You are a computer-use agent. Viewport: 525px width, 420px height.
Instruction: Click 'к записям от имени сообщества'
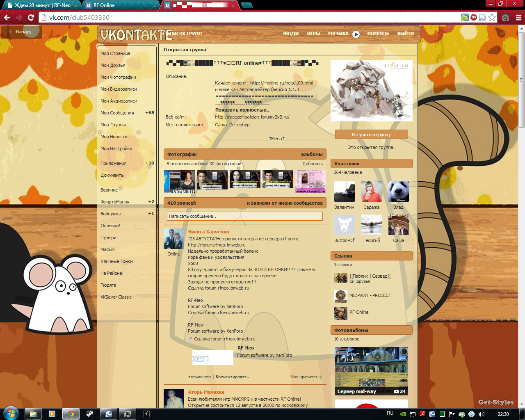point(285,203)
